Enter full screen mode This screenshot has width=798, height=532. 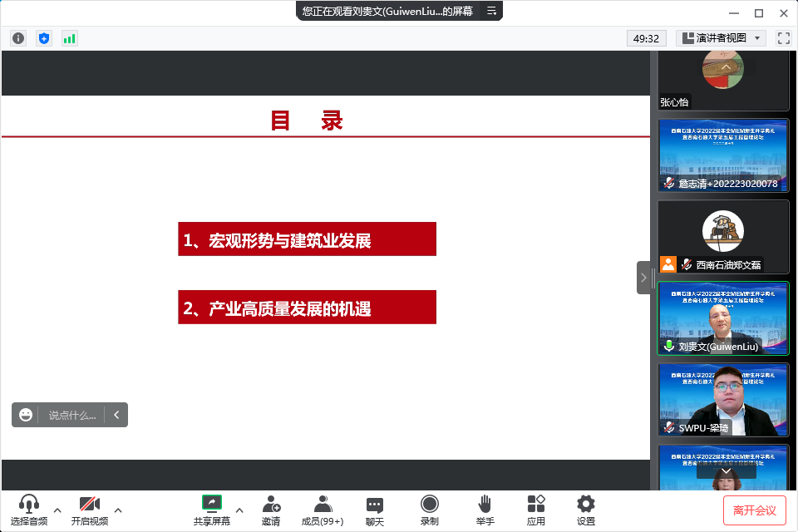(783, 38)
